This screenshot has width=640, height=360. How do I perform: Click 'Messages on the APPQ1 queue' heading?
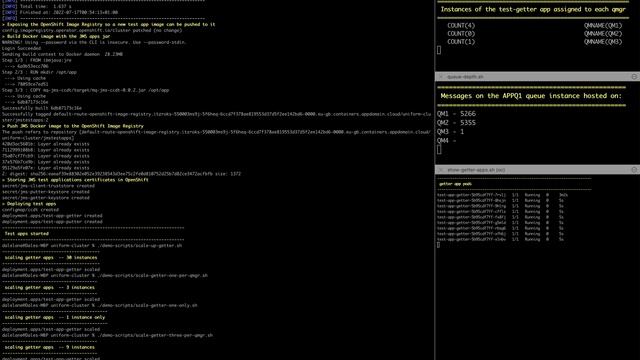click(x=531, y=96)
